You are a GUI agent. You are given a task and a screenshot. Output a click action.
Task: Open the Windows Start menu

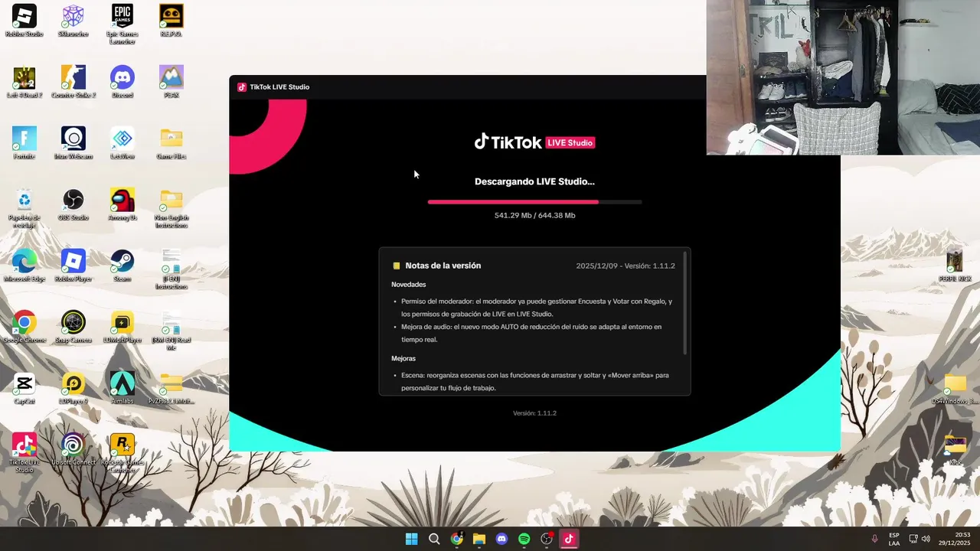tap(411, 539)
